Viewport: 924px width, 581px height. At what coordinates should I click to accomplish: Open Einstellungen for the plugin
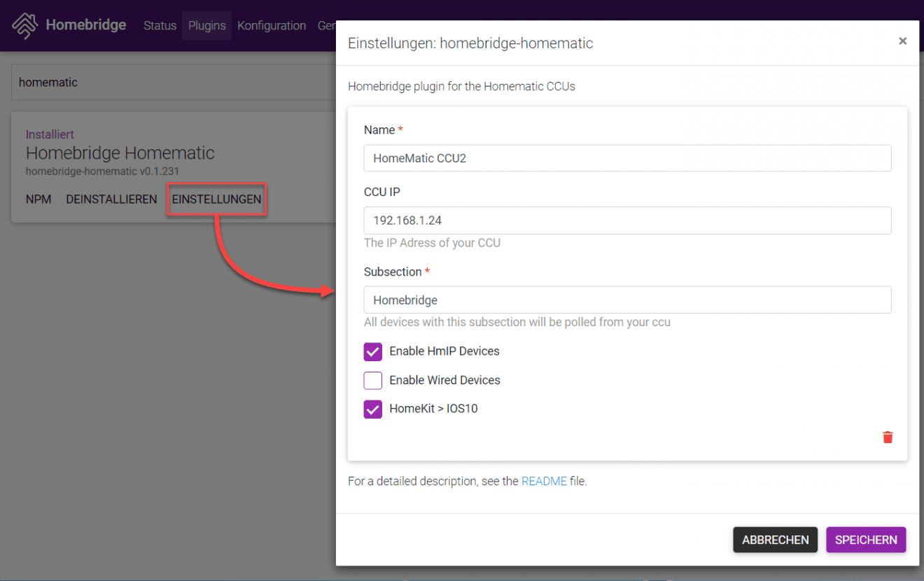click(x=216, y=199)
